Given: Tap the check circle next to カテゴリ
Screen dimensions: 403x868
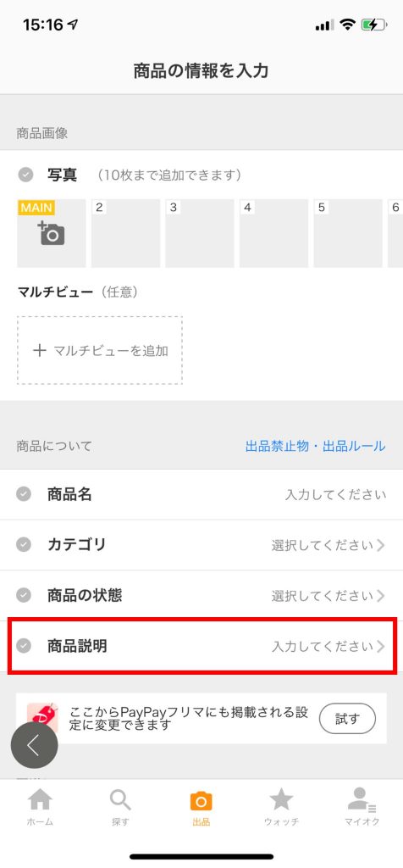Looking at the screenshot, I should point(24,545).
